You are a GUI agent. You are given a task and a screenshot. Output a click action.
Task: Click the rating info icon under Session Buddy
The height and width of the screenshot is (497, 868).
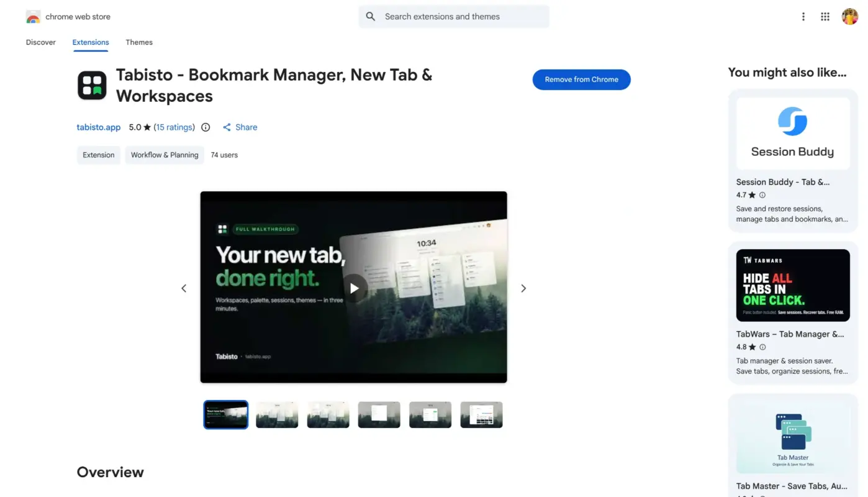[x=762, y=195]
